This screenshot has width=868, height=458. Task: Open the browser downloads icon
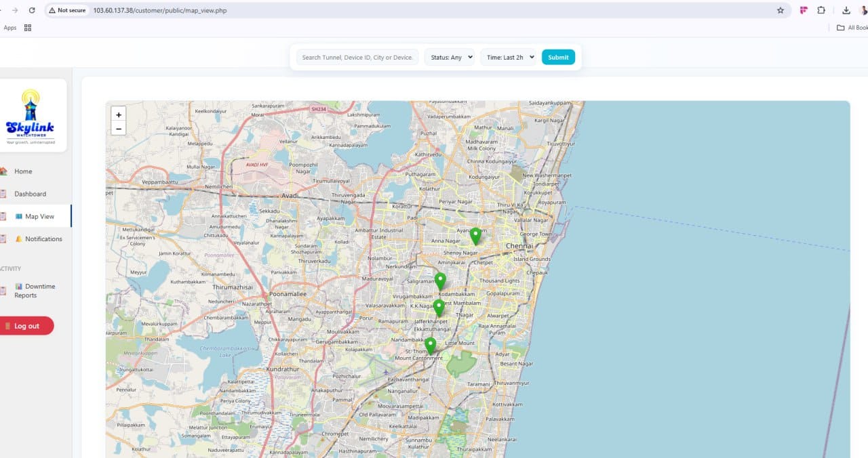(846, 10)
